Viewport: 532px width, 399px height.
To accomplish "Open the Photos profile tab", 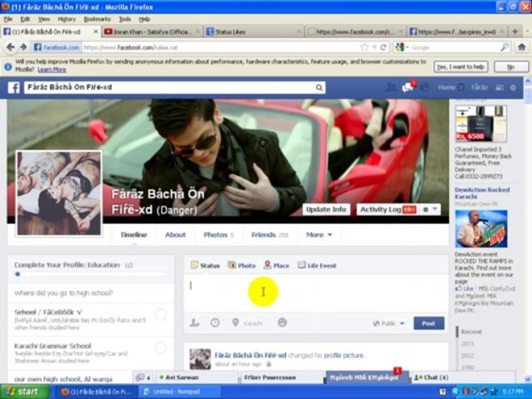I will [x=219, y=235].
